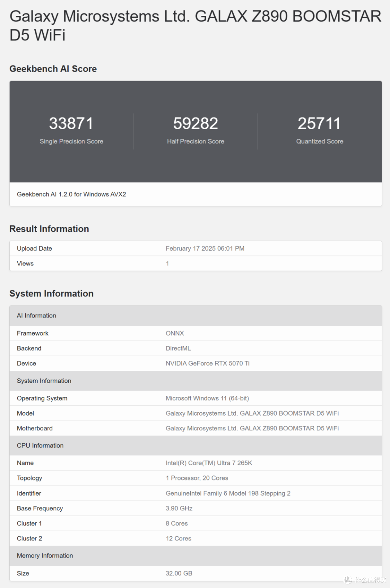The image size is (390, 588).
Task: Select GenuineIntel Family 6 Model 198 value
Action: tap(228, 493)
